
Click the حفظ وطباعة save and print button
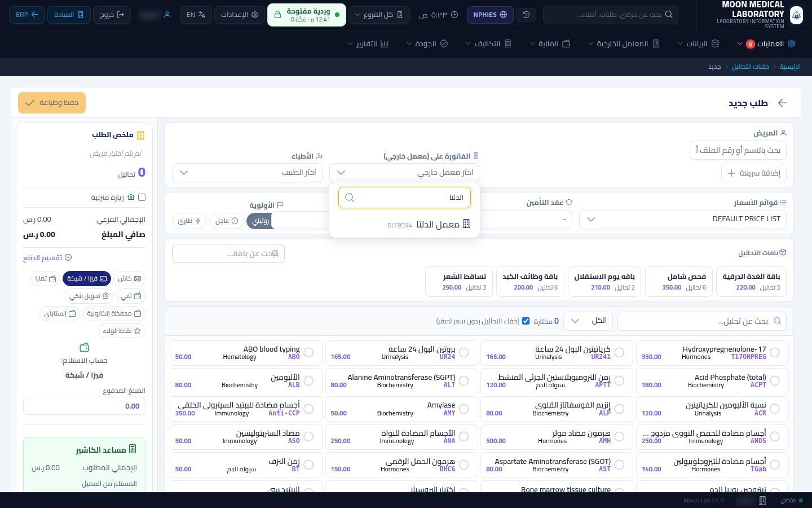pyautogui.click(x=52, y=103)
